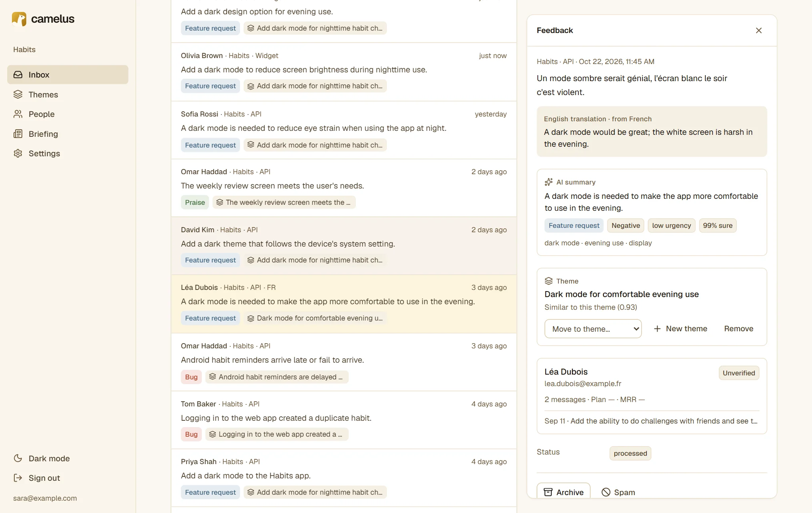Open theme chip 'The weekly review screen meets the'
812x513 pixels.
click(284, 202)
